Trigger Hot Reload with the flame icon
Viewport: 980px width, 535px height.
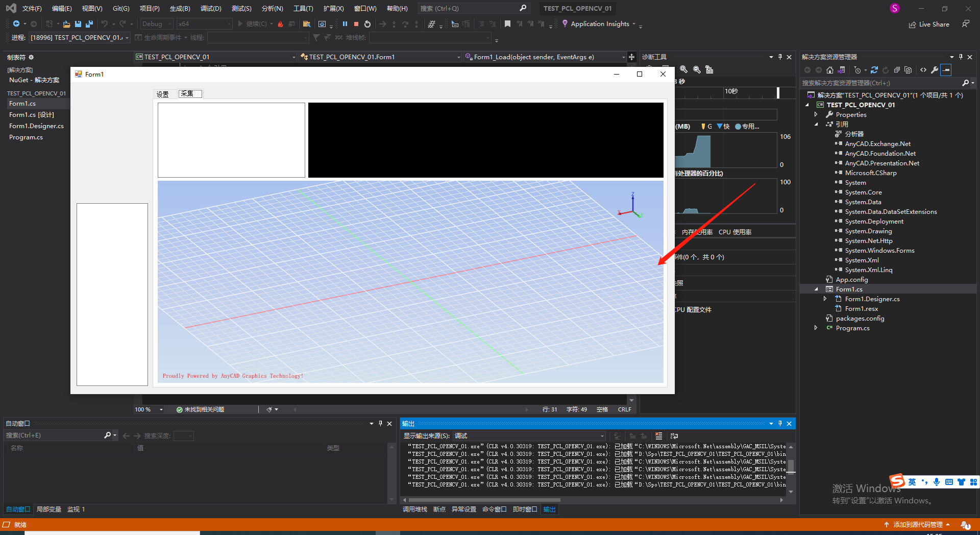click(x=280, y=24)
